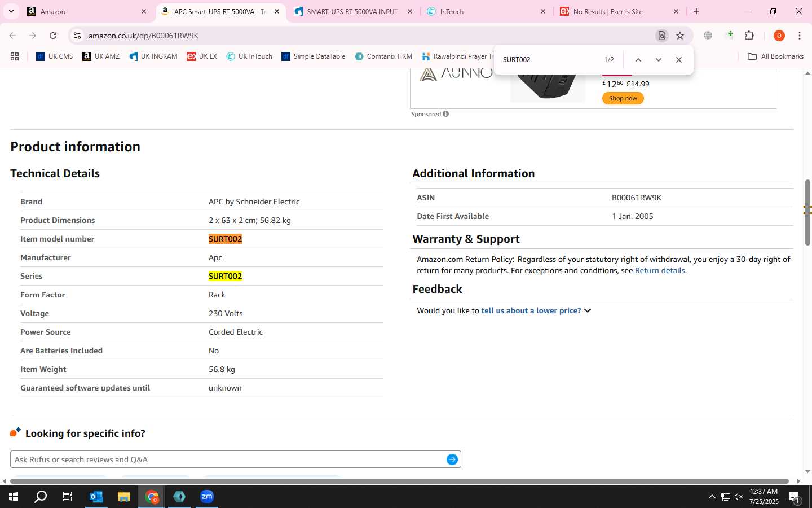The width and height of the screenshot is (812, 508).
Task: Open All Bookmarks folder
Action: (775, 56)
